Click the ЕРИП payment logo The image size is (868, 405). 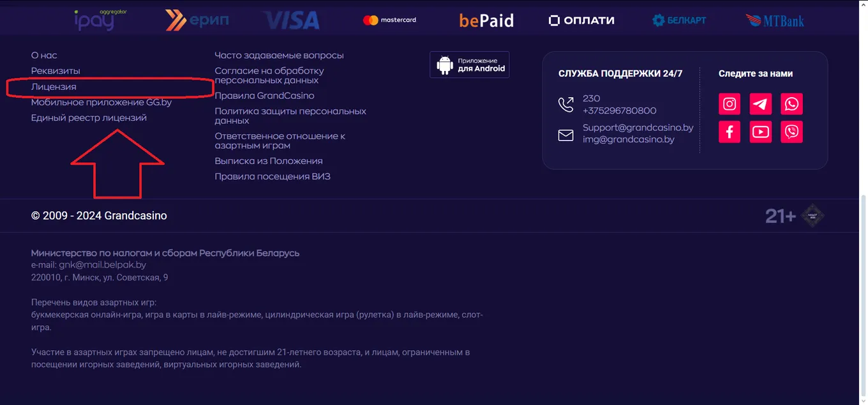pyautogui.click(x=197, y=20)
